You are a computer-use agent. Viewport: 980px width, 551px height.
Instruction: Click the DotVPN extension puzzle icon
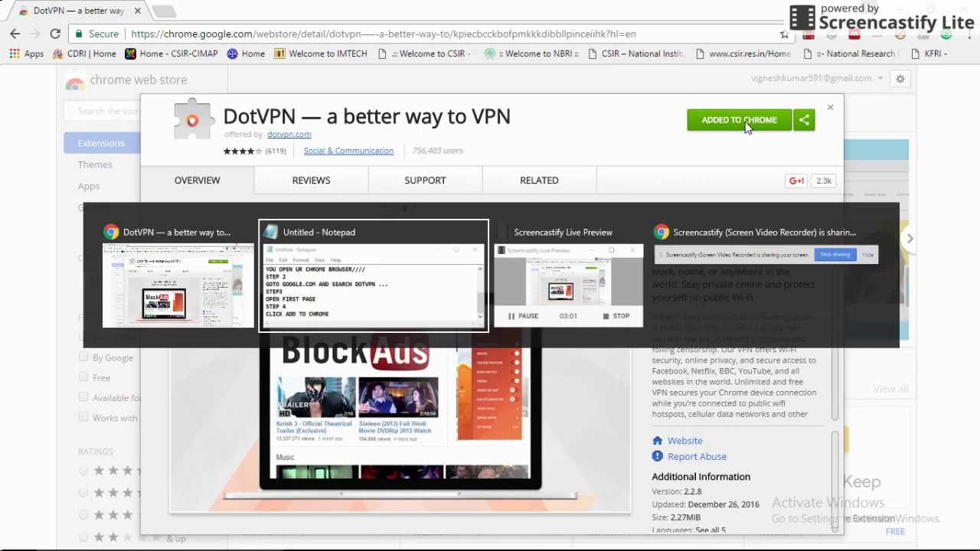tap(192, 119)
